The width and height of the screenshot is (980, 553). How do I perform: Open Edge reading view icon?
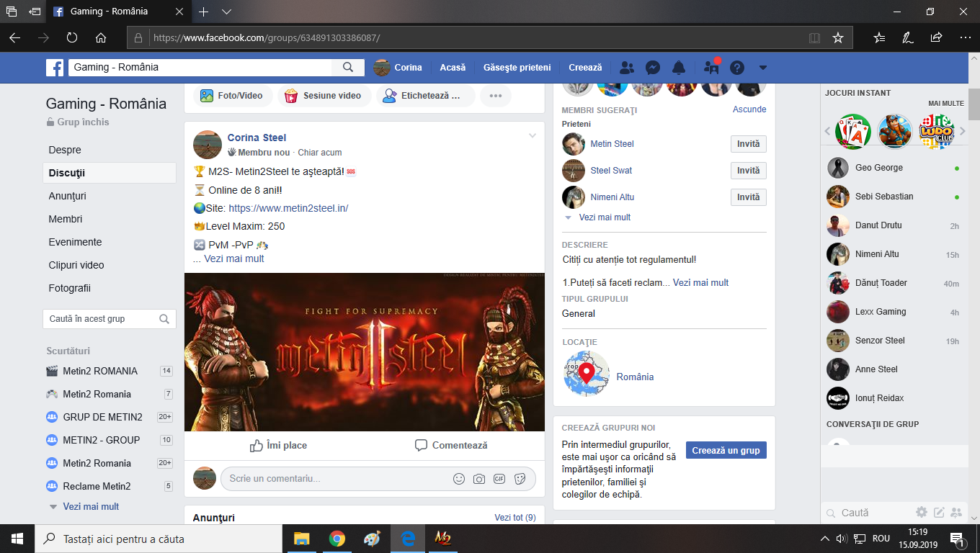click(815, 37)
